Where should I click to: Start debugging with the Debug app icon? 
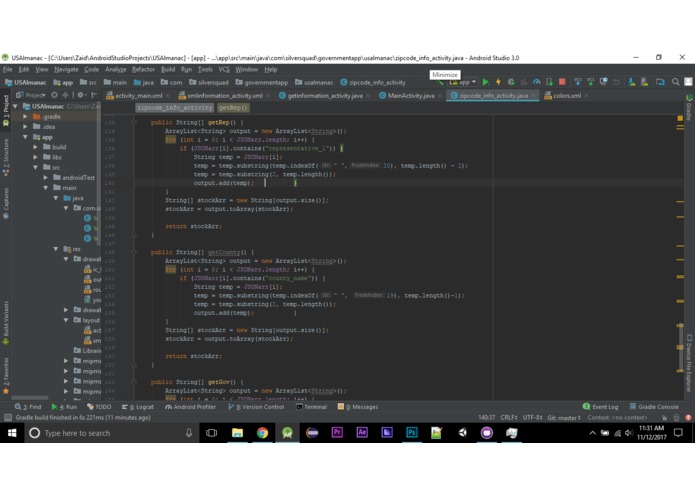pos(511,82)
